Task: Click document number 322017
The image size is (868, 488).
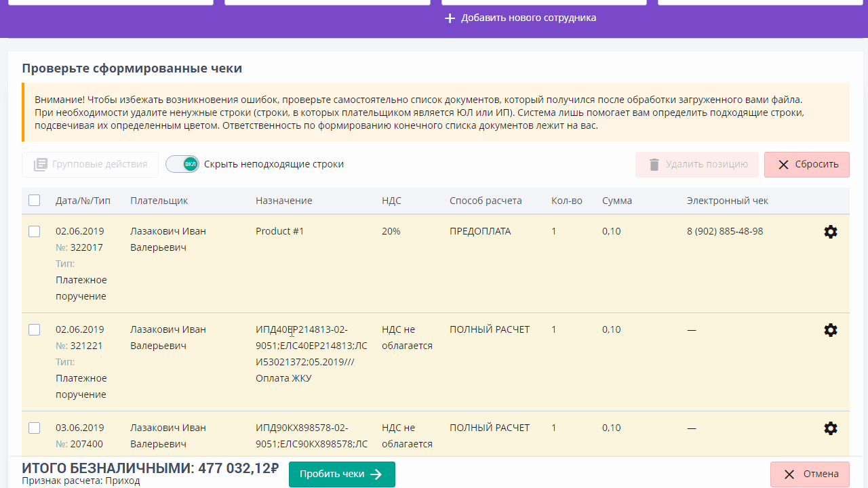Action: coord(87,247)
